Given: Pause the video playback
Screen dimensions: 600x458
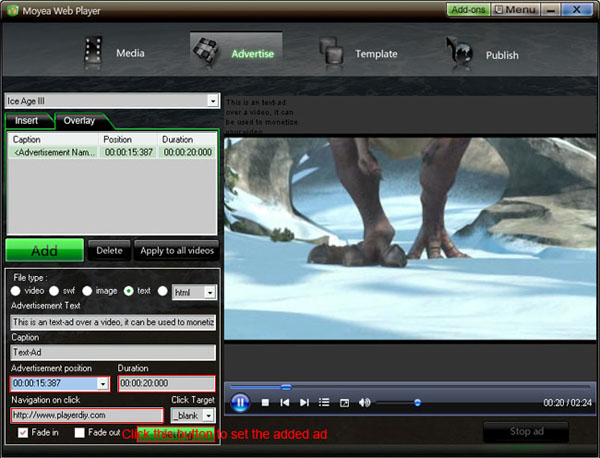Looking at the screenshot, I should click(x=240, y=403).
